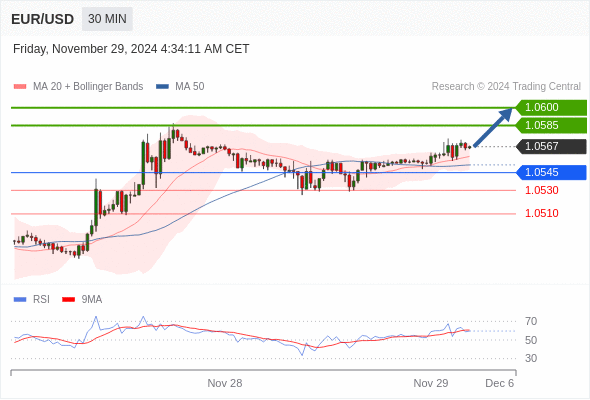
Task: Click the MA 20 Bollinger Bands legend swatch
Action: [x=20, y=87]
